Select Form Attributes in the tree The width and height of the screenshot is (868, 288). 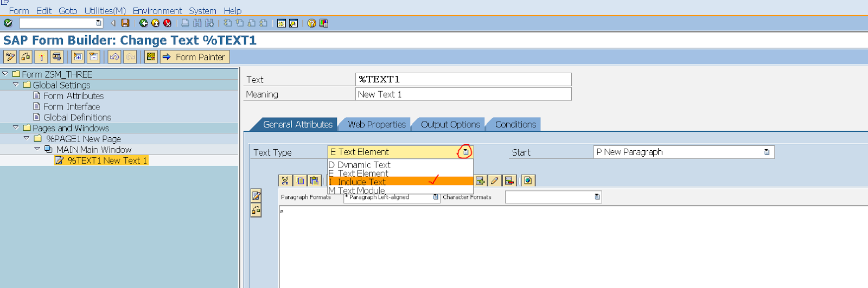[73, 95]
